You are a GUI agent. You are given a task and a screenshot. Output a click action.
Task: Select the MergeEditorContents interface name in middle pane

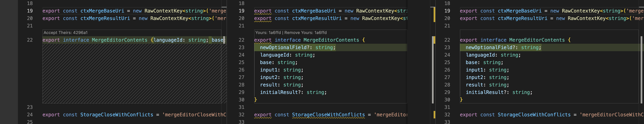coord(330,40)
